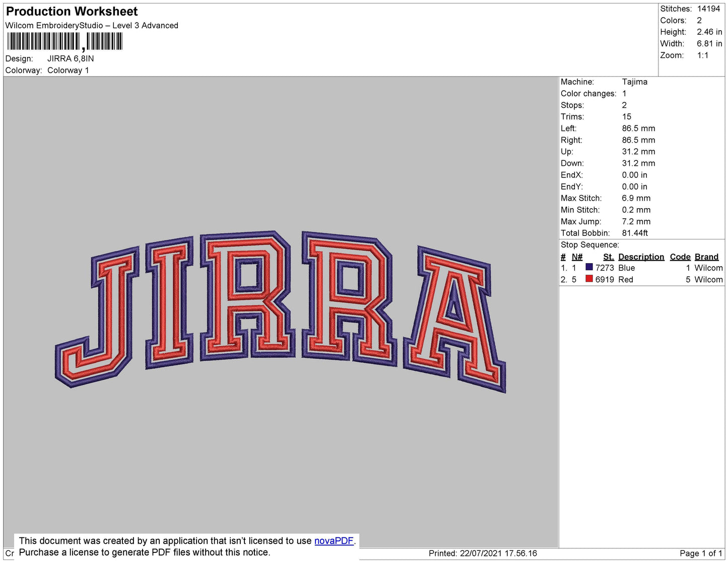Click the barcode under the worksheet title
This screenshot has width=728, height=563.
(x=64, y=42)
